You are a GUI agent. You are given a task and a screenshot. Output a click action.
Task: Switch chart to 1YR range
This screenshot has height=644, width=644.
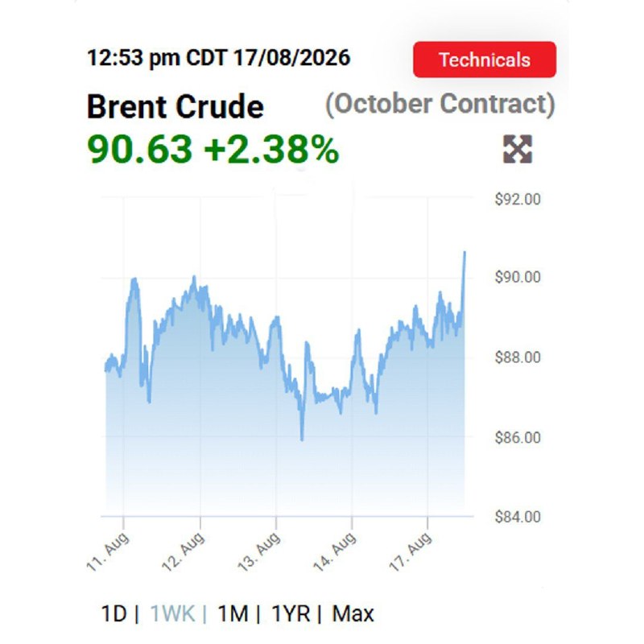click(291, 614)
